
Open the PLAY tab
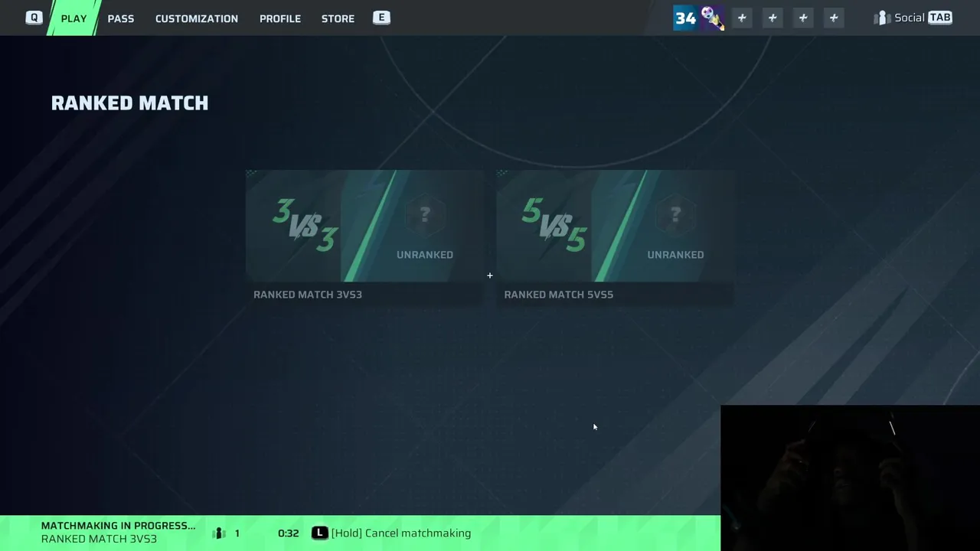(x=73, y=18)
